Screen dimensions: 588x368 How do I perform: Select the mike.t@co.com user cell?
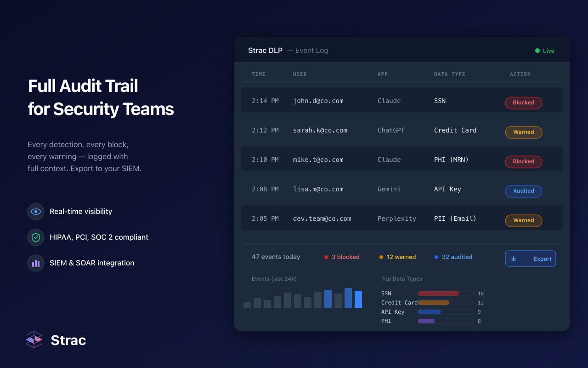(x=318, y=160)
